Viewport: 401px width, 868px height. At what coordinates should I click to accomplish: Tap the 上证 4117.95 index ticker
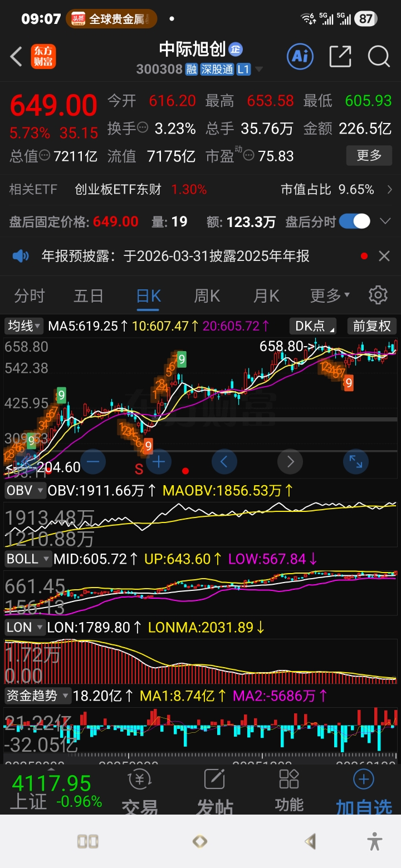tap(57, 791)
